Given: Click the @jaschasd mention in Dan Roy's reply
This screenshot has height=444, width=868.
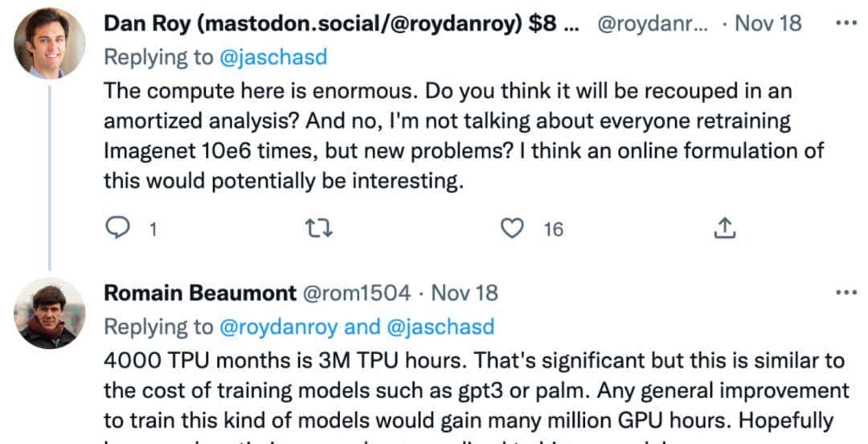Looking at the screenshot, I should tap(272, 56).
